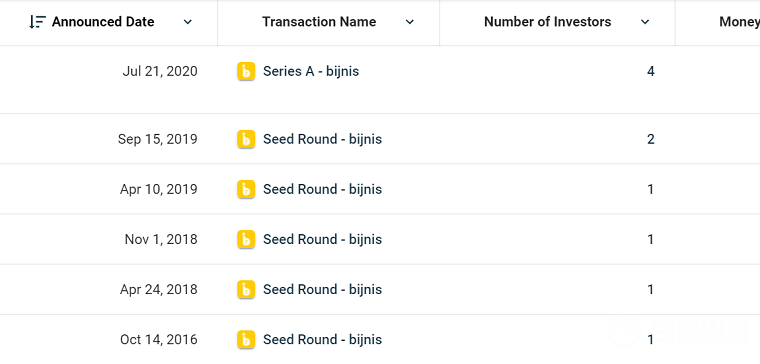Open the Series A - bijnis link

coord(311,72)
